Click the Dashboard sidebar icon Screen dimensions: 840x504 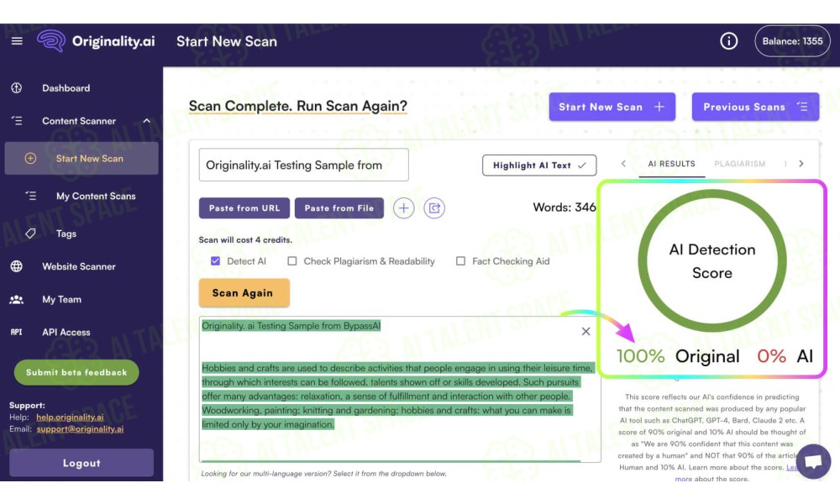tap(17, 88)
